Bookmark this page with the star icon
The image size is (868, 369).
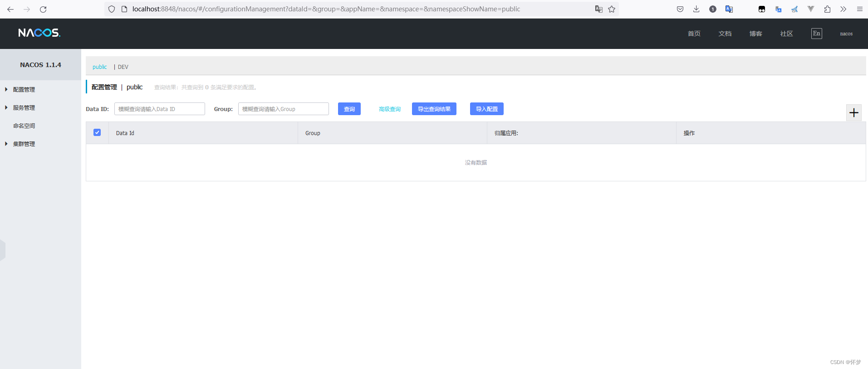coord(612,9)
